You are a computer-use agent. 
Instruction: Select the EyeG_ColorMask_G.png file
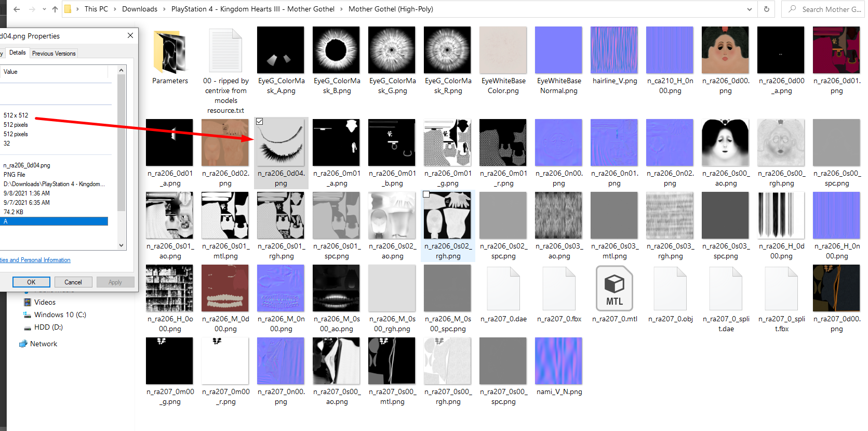pos(392,61)
